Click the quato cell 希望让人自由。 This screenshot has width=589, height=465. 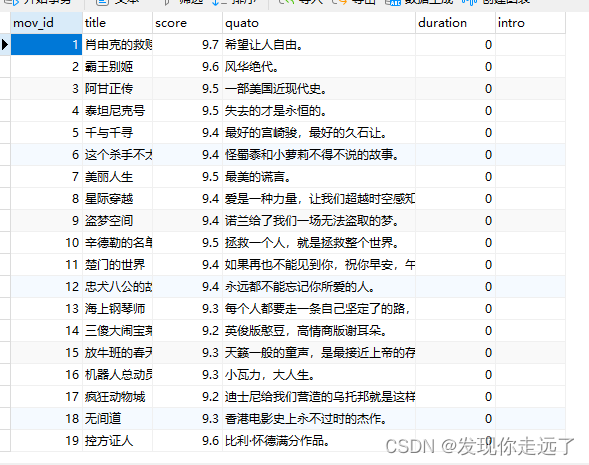pyautogui.click(x=319, y=45)
